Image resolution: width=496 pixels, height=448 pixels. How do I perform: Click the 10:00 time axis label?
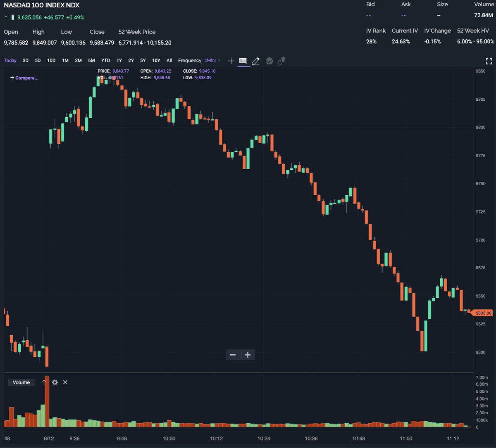click(169, 439)
